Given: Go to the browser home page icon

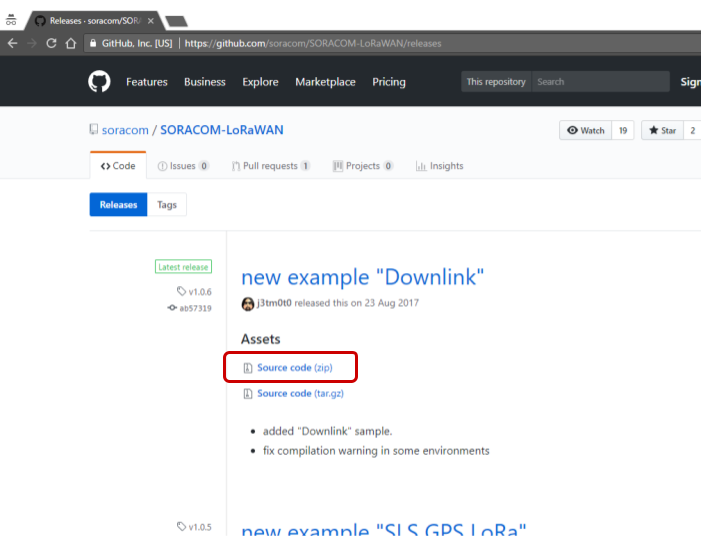Looking at the screenshot, I should [71, 43].
